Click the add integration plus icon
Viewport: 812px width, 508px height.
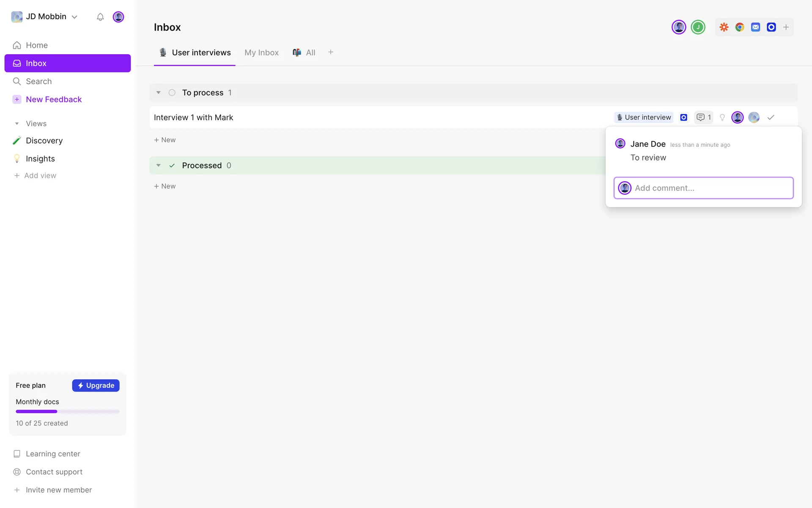tap(786, 27)
